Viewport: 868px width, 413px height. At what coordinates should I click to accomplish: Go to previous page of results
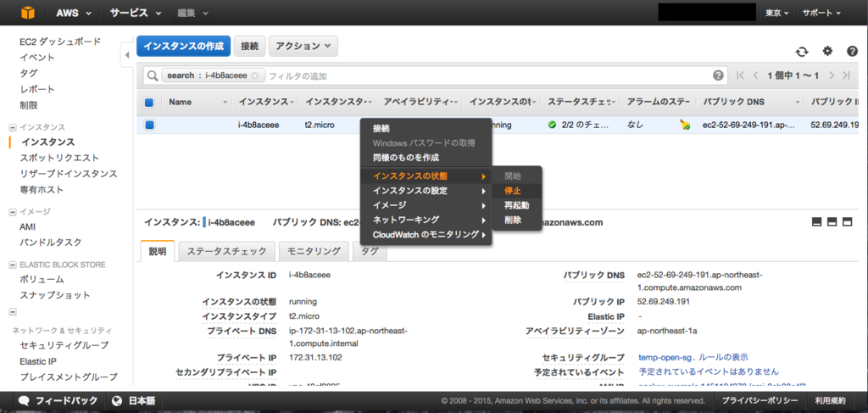755,75
